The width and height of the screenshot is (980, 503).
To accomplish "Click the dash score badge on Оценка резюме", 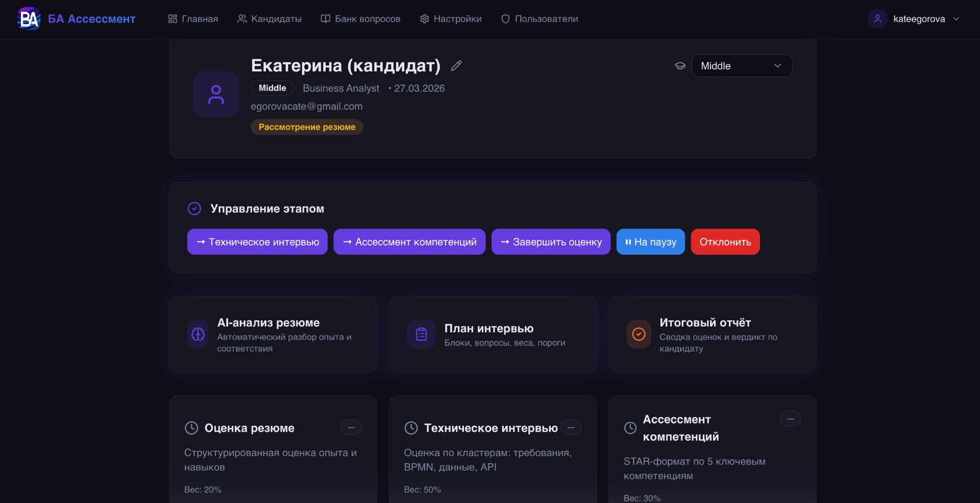I will pos(351,427).
